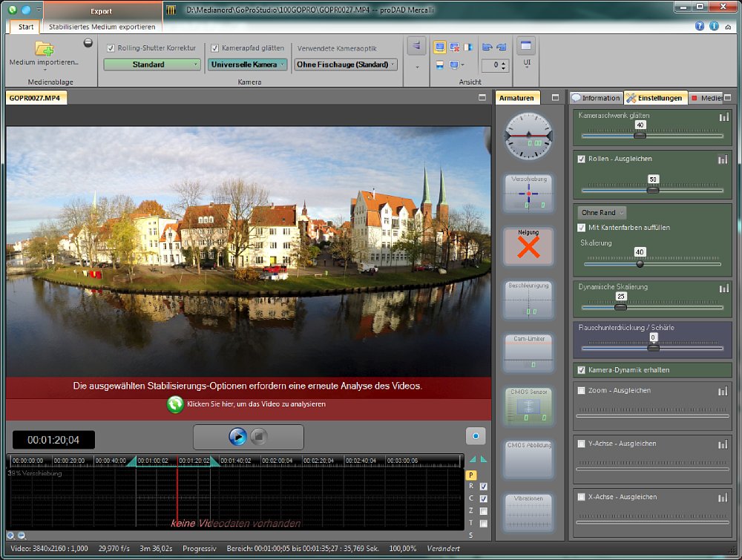
Task: Expand the Ohne Fischauge (Standard) dropdown
Action: coord(346,65)
